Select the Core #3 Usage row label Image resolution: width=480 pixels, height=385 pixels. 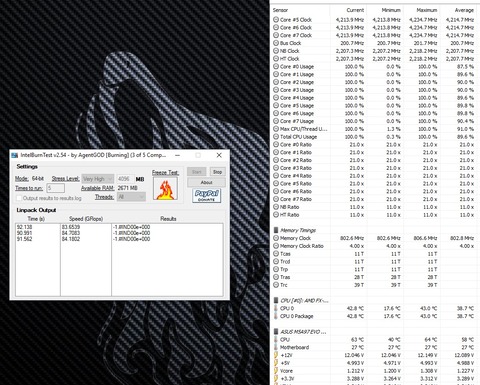(297, 90)
